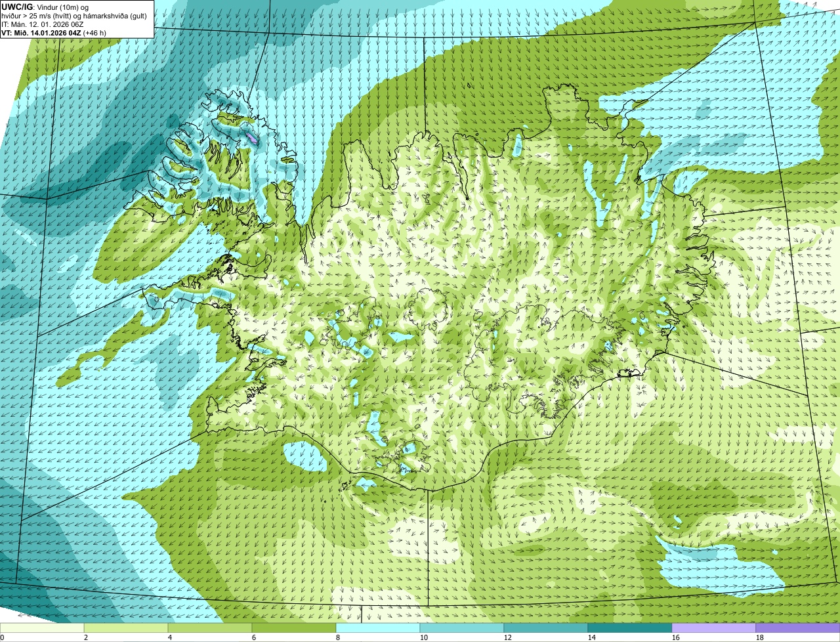Click the light green 2–4 m/s legend swatch
840x642 pixels.
click(x=126, y=628)
